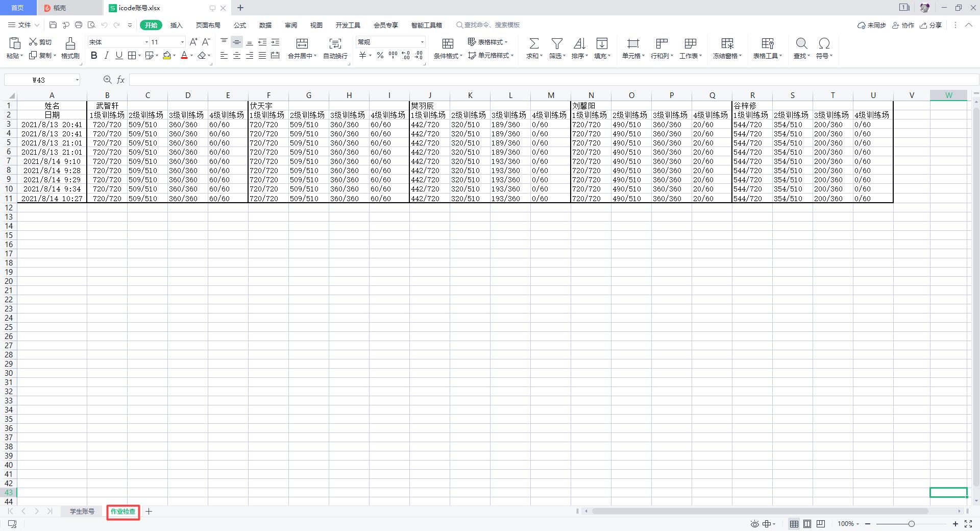Click the Find (查找) magnifier icon

[801, 43]
